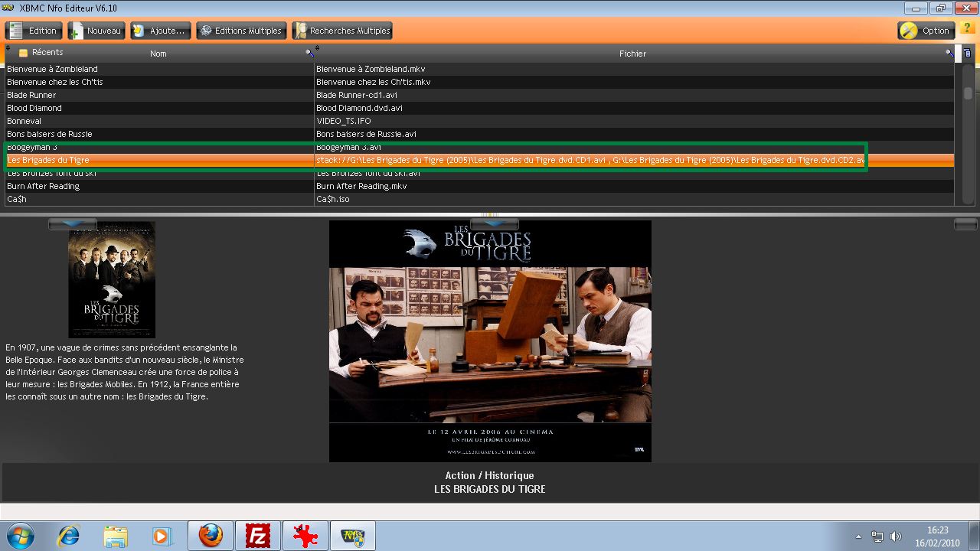Click the Nouveau button
The image size is (980, 551).
(96, 31)
